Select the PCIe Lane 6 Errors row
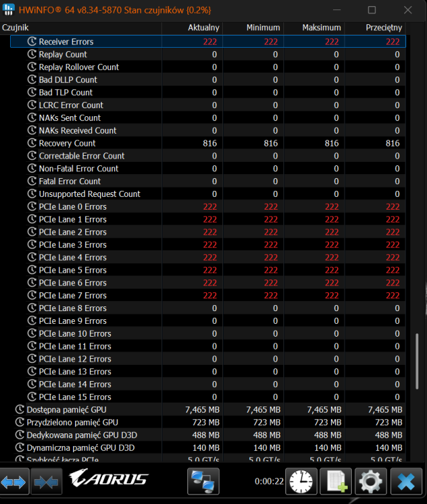Viewport: 427px width, 504px height. (x=208, y=282)
